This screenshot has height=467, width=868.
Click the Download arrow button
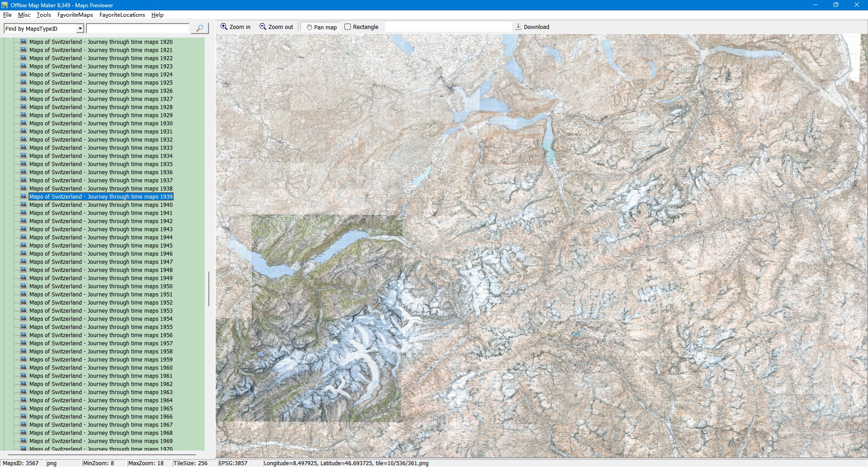coord(532,27)
